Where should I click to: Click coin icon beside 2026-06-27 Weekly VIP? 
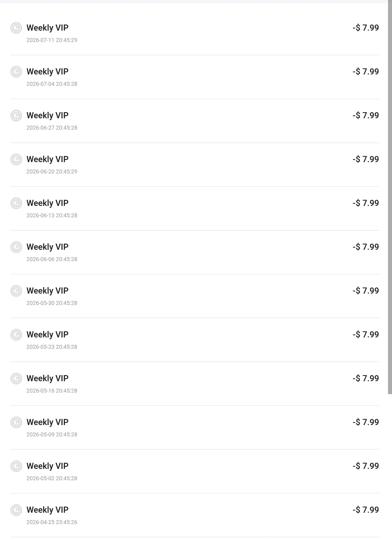click(16, 116)
